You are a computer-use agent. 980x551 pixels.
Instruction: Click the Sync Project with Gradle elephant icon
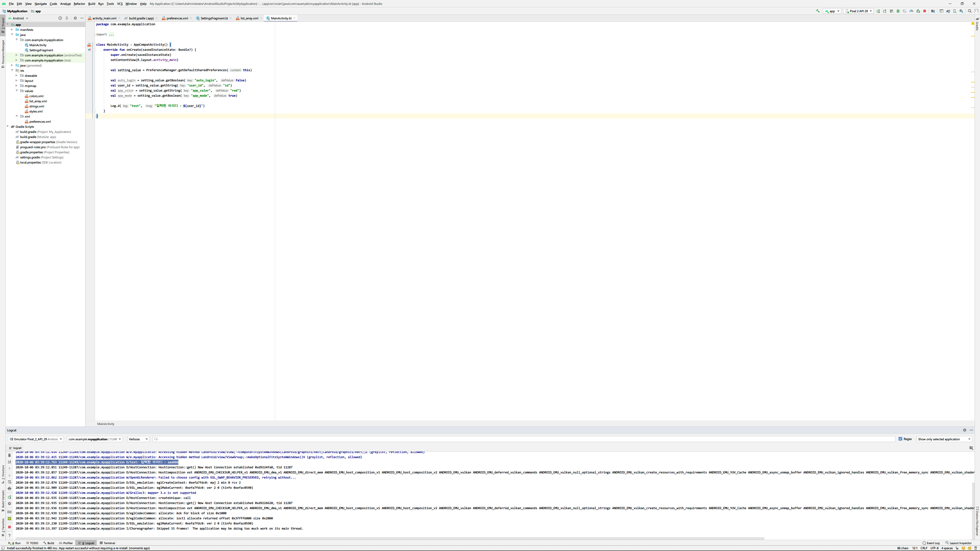(948, 11)
